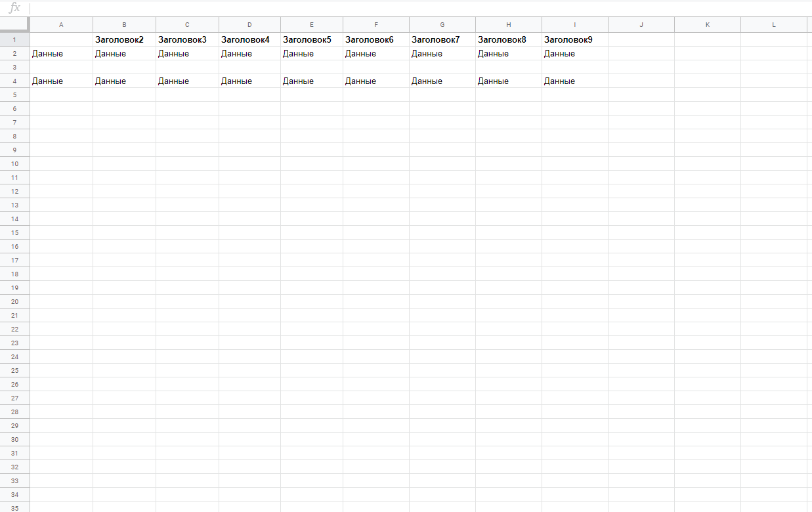Screen dimensions: 812x512
Task: Select column K header
Action: click(708, 25)
